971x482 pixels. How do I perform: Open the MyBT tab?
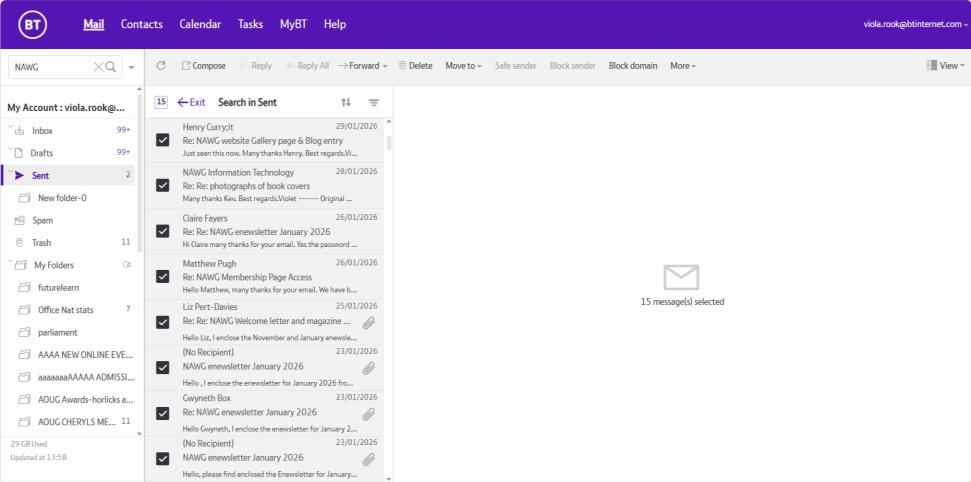pos(294,24)
